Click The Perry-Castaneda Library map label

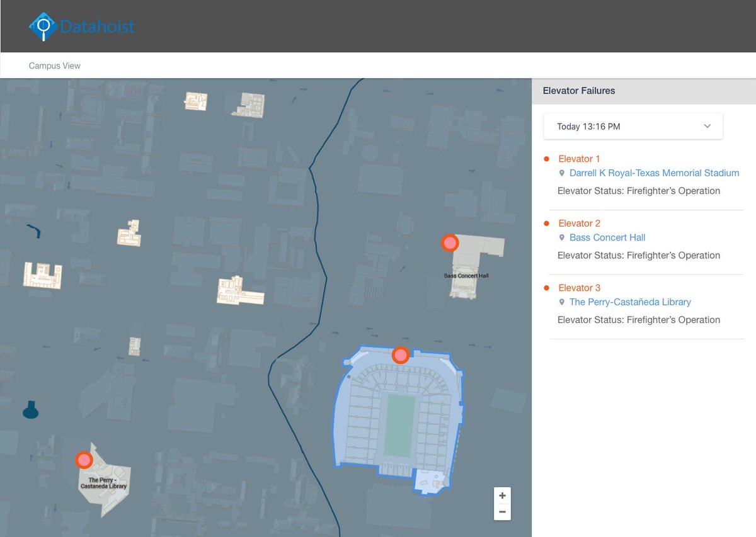(103, 483)
